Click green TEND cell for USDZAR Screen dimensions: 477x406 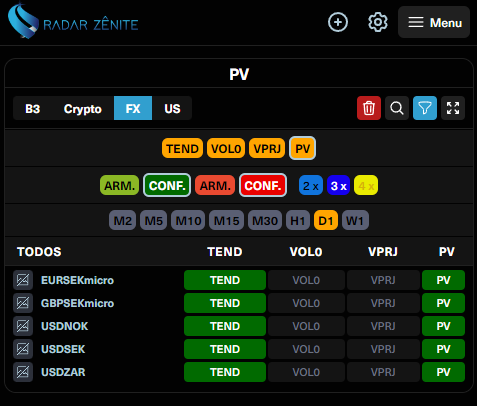pyautogui.click(x=225, y=372)
